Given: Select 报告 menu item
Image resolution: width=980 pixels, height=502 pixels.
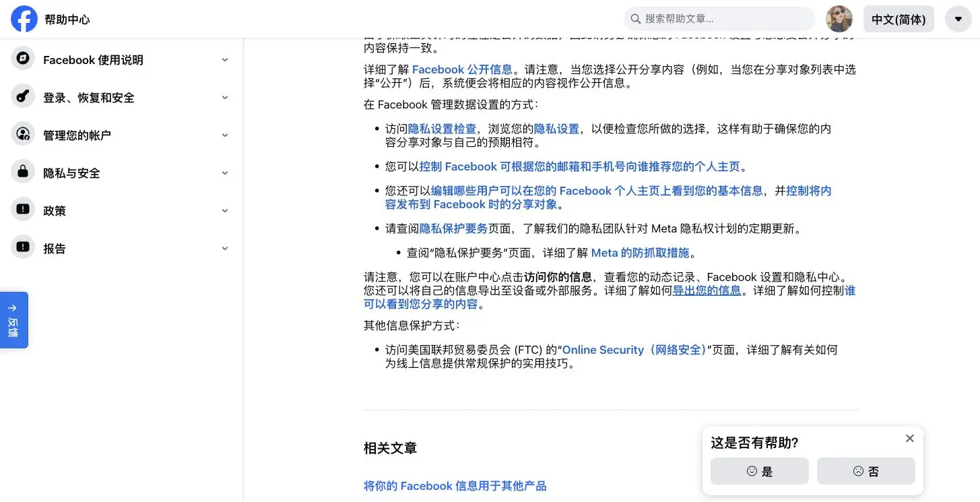Looking at the screenshot, I should pos(121,248).
